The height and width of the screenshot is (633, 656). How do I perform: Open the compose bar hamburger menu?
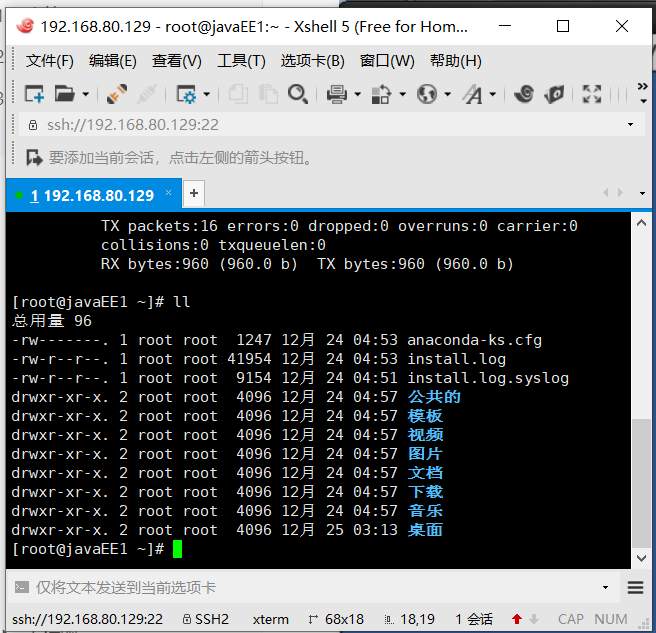click(x=636, y=588)
